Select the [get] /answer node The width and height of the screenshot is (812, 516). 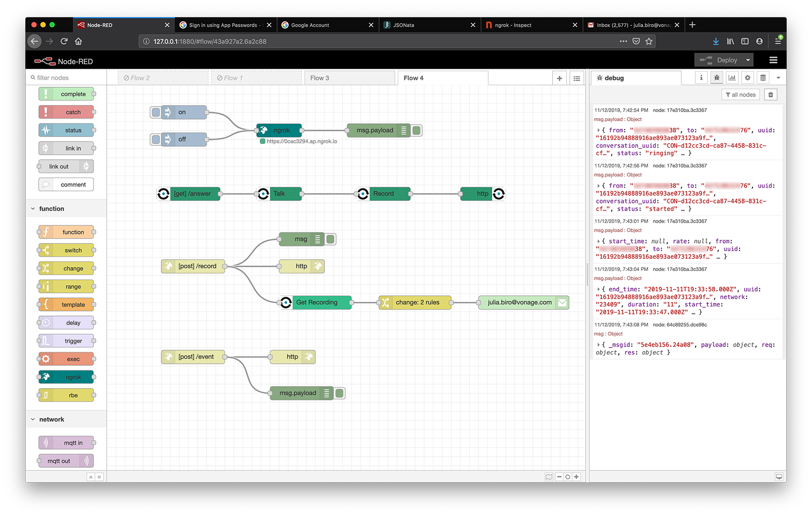(189, 194)
